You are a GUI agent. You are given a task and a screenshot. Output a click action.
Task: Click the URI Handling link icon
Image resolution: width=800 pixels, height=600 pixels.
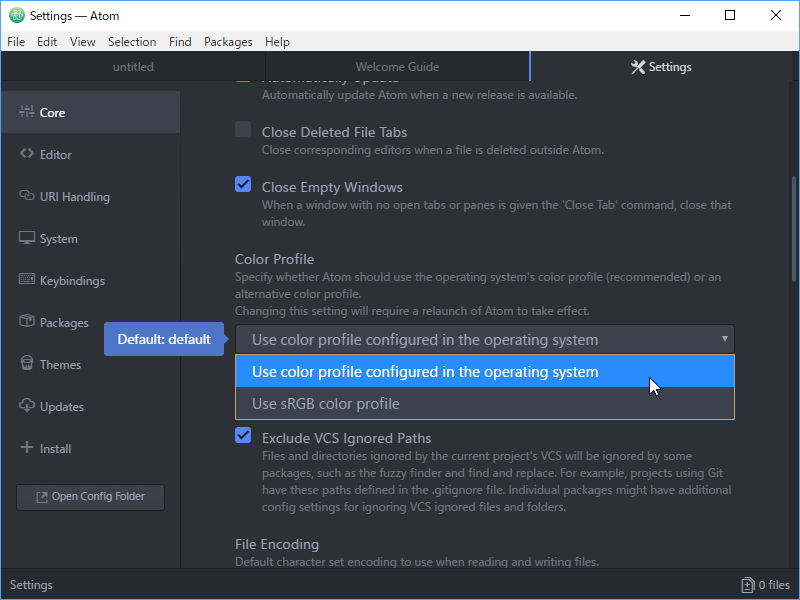pos(27,197)
